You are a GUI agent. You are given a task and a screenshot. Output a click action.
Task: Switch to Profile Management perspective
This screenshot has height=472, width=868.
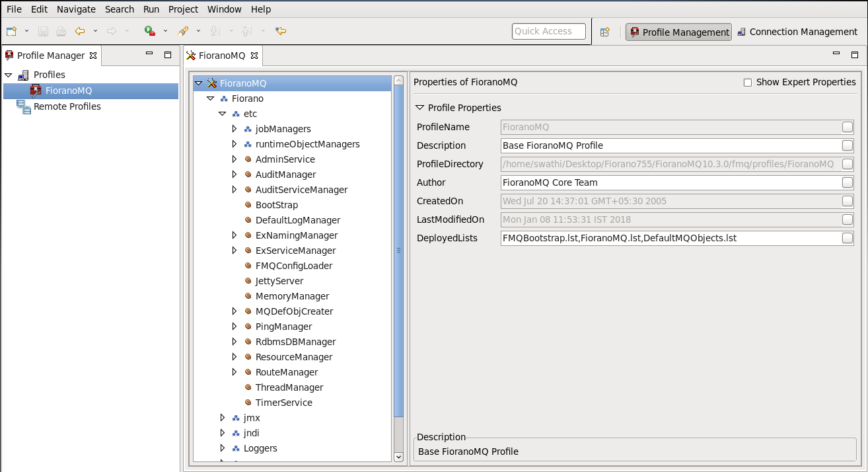[x=679, y=32]
